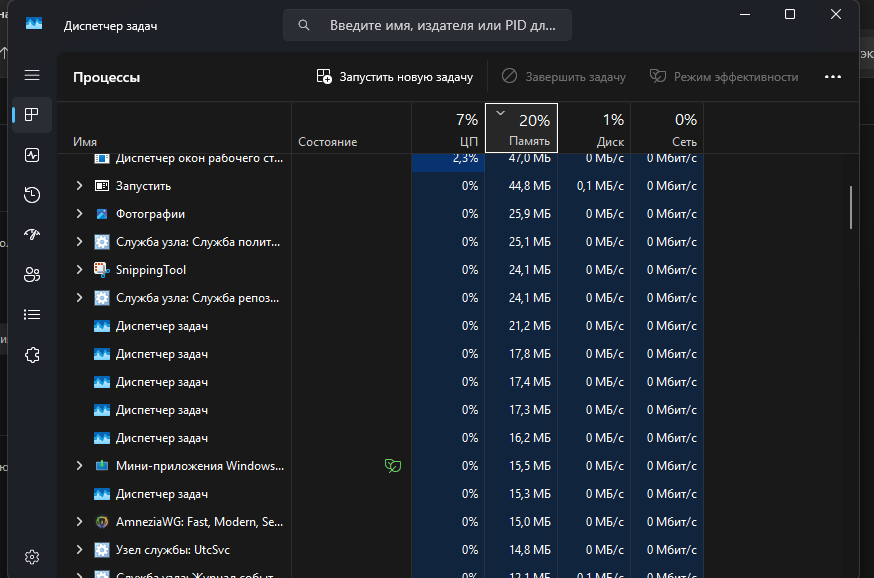
Task: Click the Фотографии app icon
Action: tap(101, 214)
